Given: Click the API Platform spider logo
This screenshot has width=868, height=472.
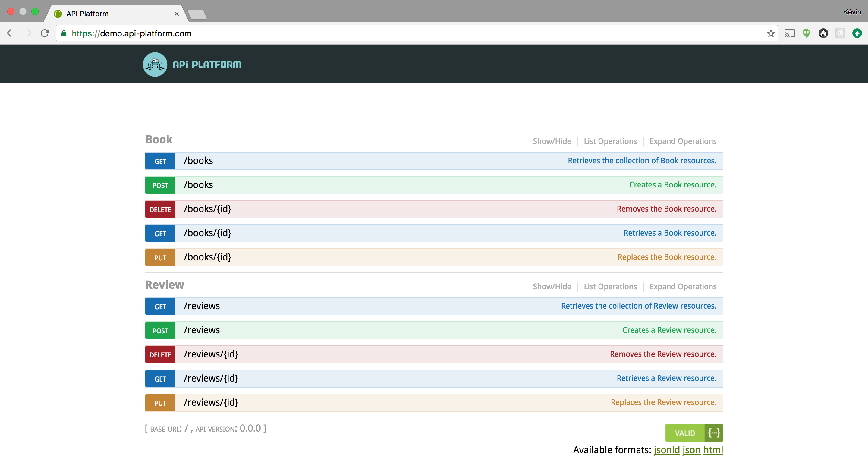Looking at the screenshot, I should (155, 64).
